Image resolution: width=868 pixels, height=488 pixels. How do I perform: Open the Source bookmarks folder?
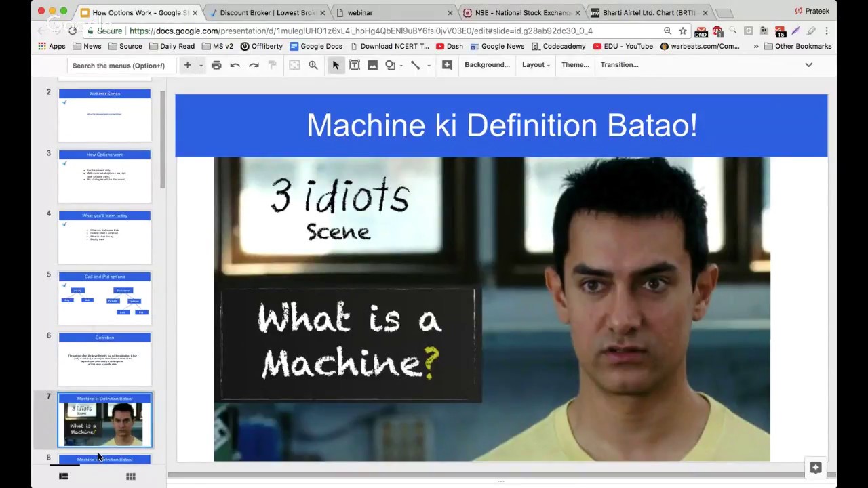coord(125,46)
